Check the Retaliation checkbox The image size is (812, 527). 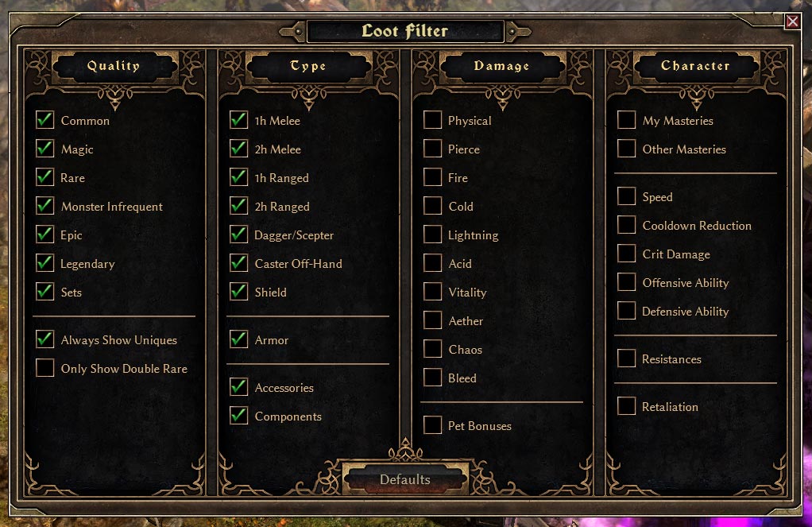627,405
